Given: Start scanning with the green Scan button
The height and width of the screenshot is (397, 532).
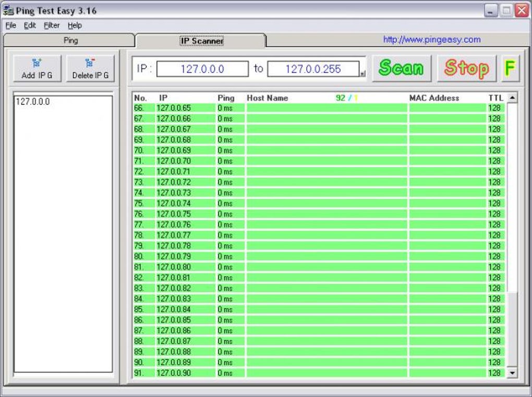Looking at the screenshot, I should [402, 68].
